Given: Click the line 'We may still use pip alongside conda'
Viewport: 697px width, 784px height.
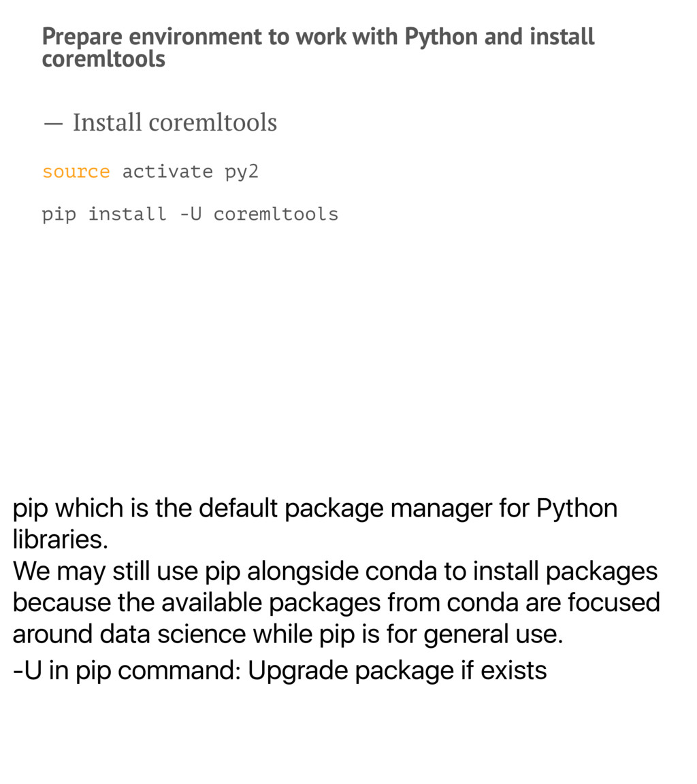Looking at the screenshot, I should [x=335, y=572].
